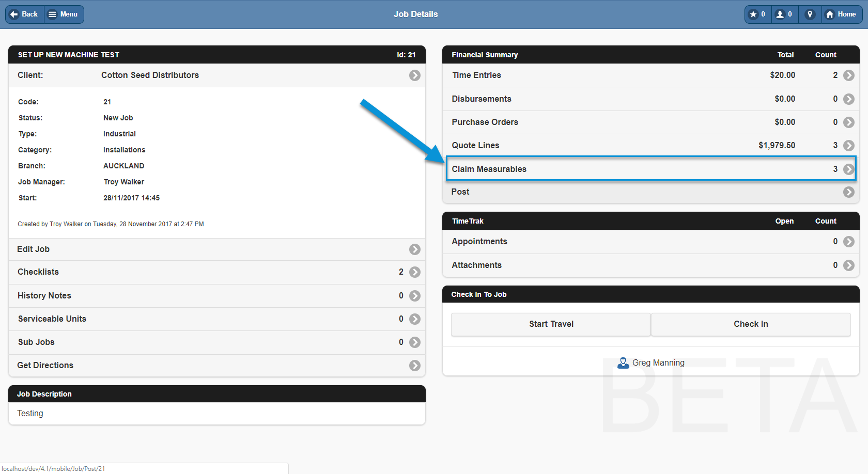
Task: Open the Quote Lines row
Action: point(651,146)
